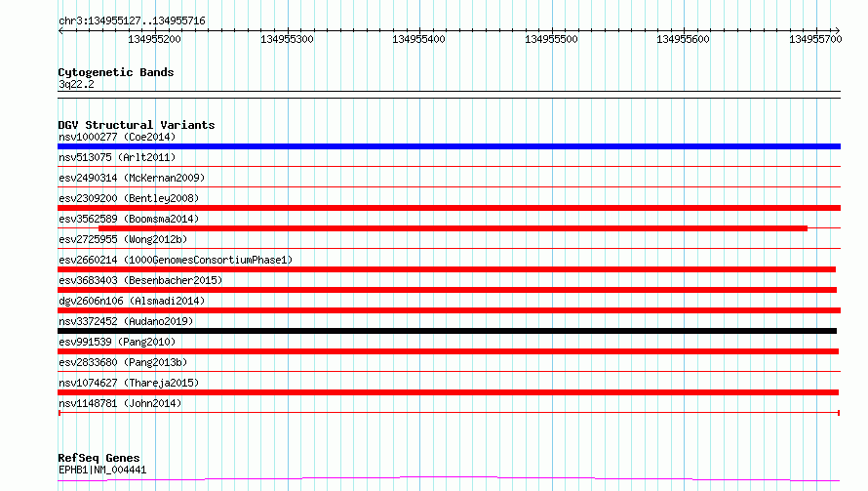Image resolution: width=868 pixels, height=491 pixels.
Task: Click the ruler label 134955600
Action: click(683, 39)
